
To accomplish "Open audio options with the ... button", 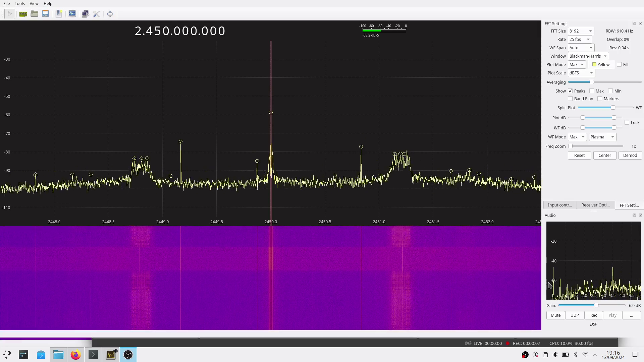I will 631,315.
